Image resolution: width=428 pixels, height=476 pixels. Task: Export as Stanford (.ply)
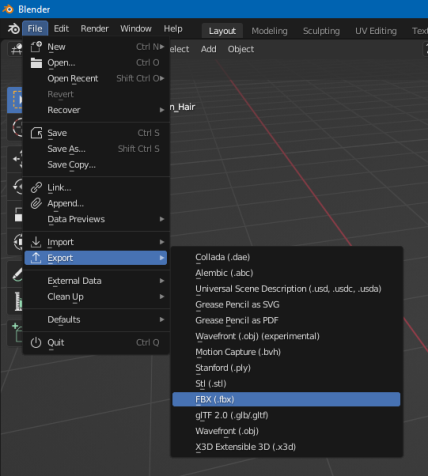(x=286, y=368)
